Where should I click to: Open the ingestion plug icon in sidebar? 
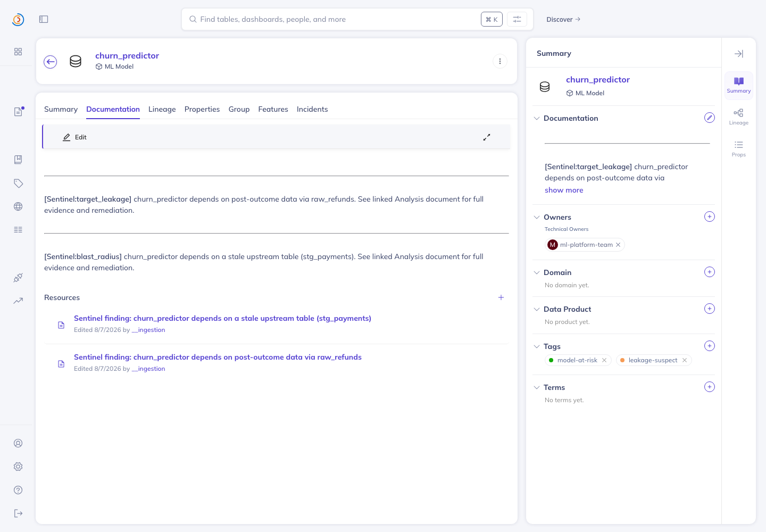[x=18, y=278]
